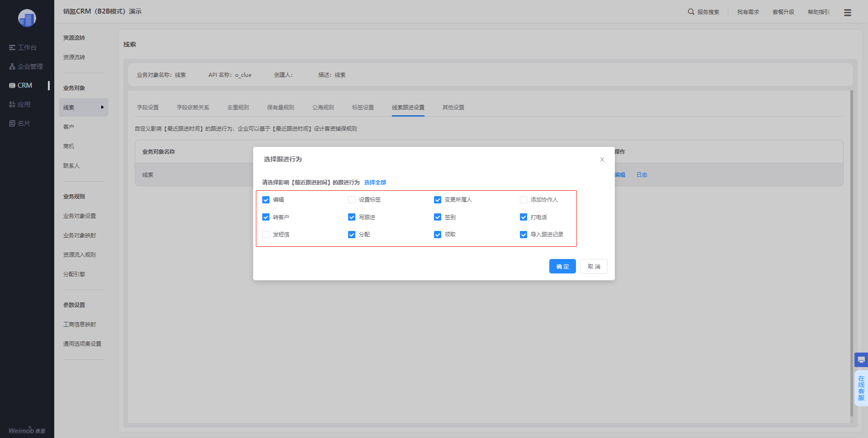Uncheck the 签到 checkbox
This screenshot has width=868, height=438.
(438, 217)
